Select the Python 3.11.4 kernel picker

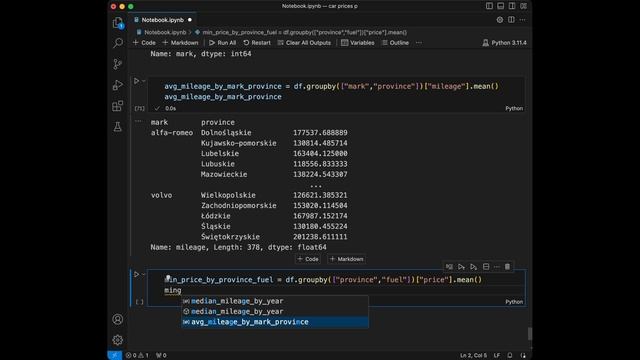[504, 43]
